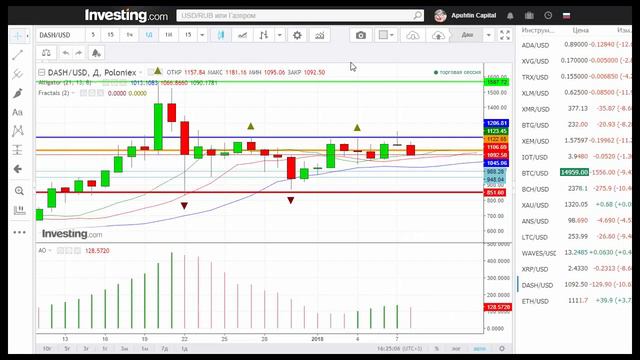The height and width of the screenshot is (360, 640).
Task: Save the chart layout with the cloud upload icon
Action: [438, 35]
